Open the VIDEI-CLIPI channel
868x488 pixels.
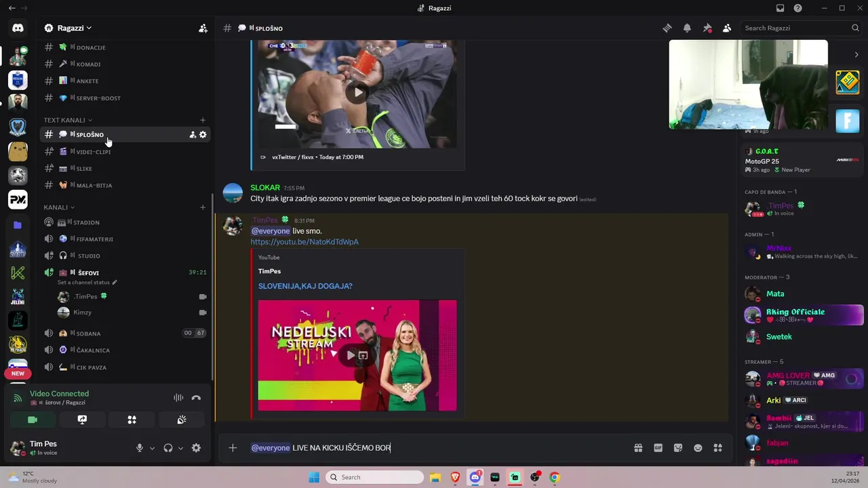(x=126, y=152)
